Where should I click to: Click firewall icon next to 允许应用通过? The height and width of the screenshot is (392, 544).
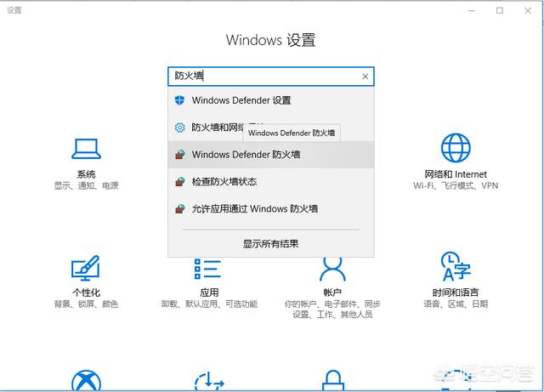[x=179, y=208]
